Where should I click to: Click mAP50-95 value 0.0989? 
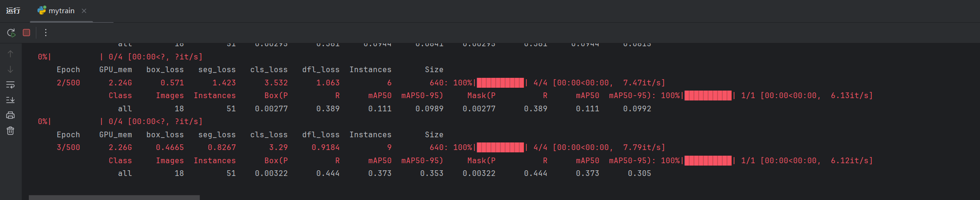point(430,108)
